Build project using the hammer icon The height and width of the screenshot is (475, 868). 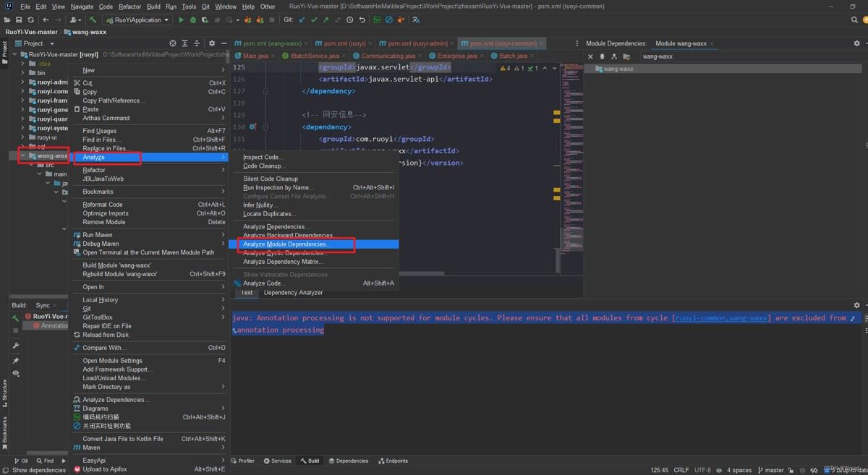point(93,20)
